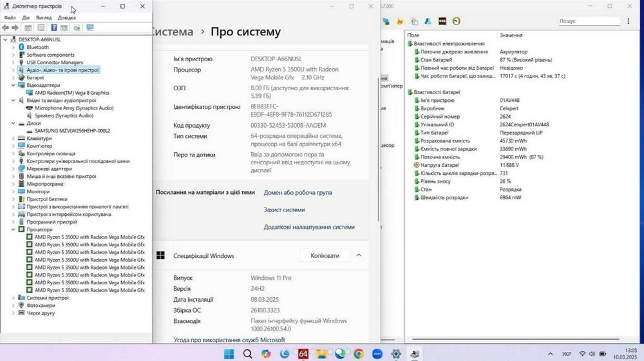644x361 pixels.
Task: Open the three-dot menu in AIDA64 window
Action: tap(629, 21)
